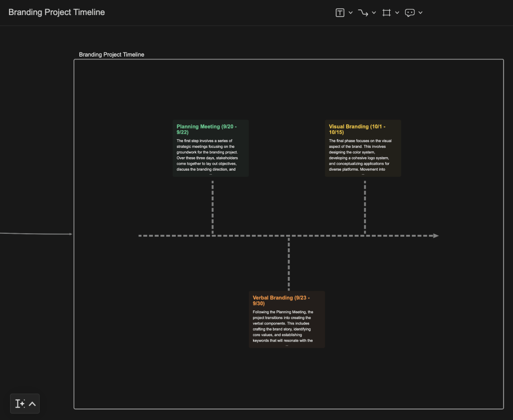
Task: Click the Verbal Branding card description text
Action: [x=283, y=326]
